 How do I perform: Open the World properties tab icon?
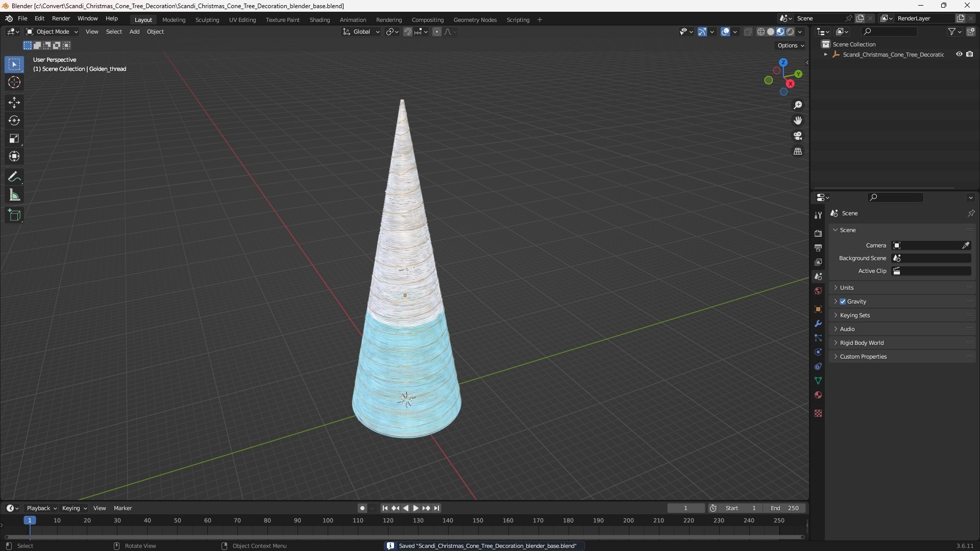[818, 291]
